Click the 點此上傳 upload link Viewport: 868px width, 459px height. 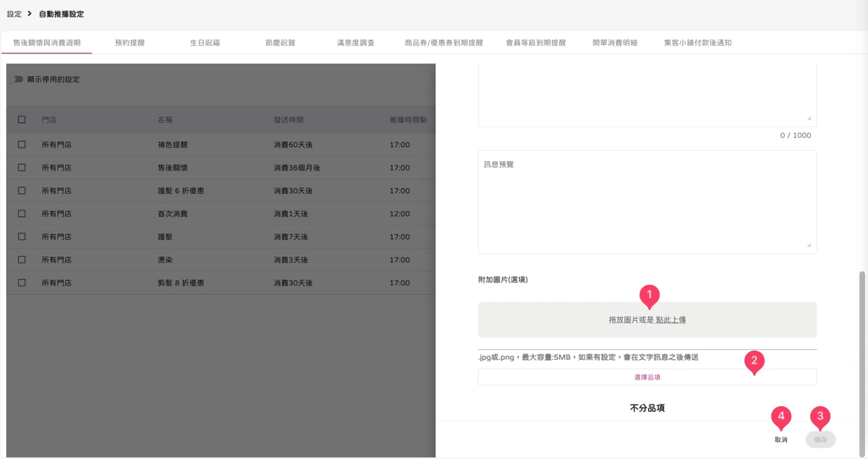pos(671,319)
